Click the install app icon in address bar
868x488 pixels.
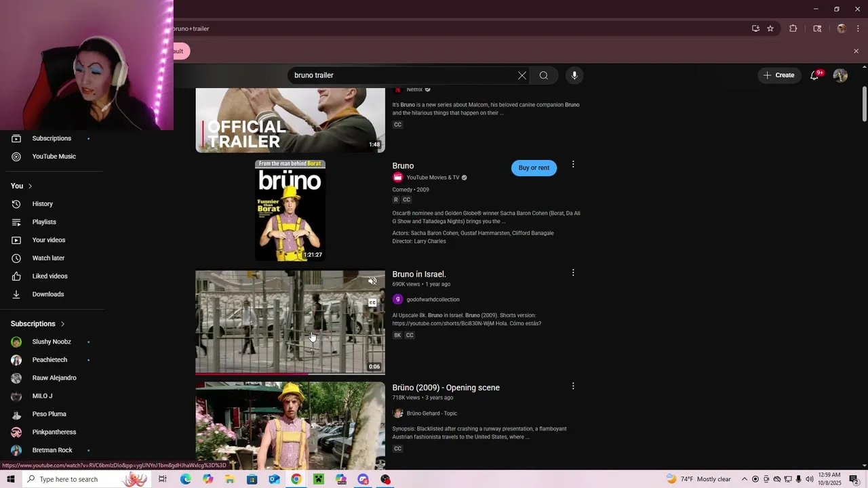(x=755, y=28)
